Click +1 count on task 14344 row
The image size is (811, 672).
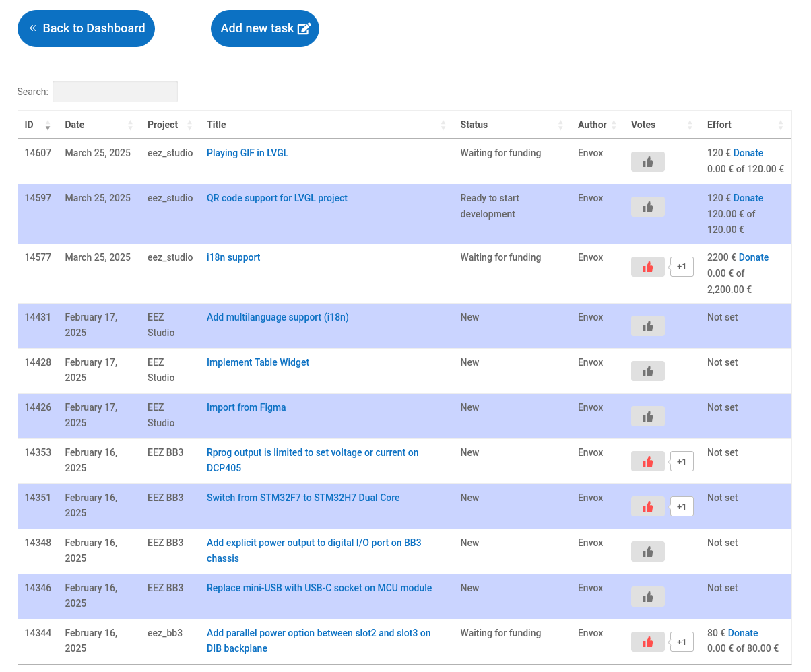tap(682, 642)
